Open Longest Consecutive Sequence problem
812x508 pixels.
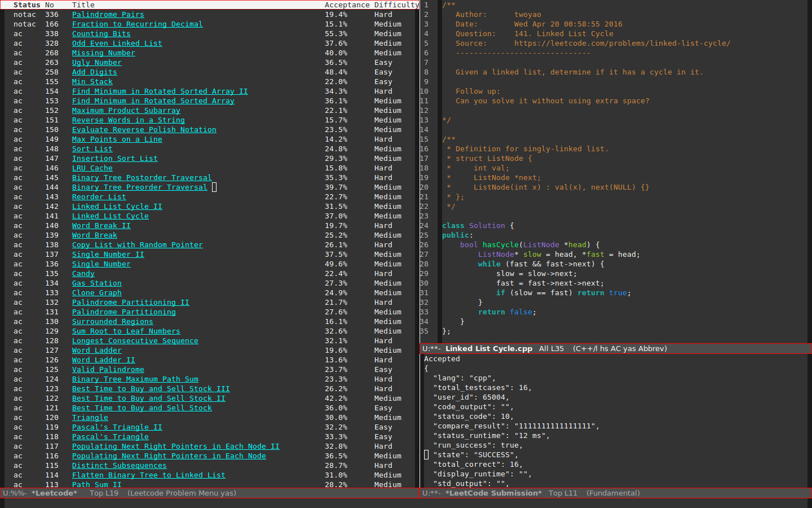click(x=135, y=341)
